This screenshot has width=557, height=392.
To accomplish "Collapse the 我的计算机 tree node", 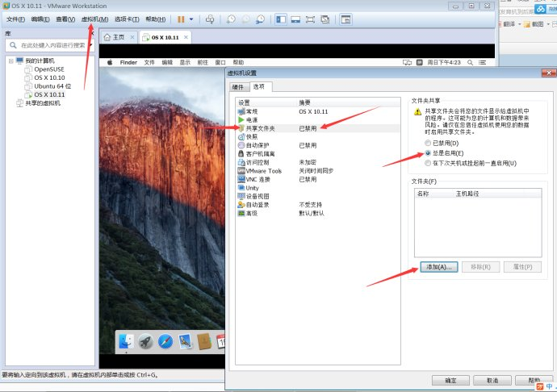I will (x=11, y=60).
